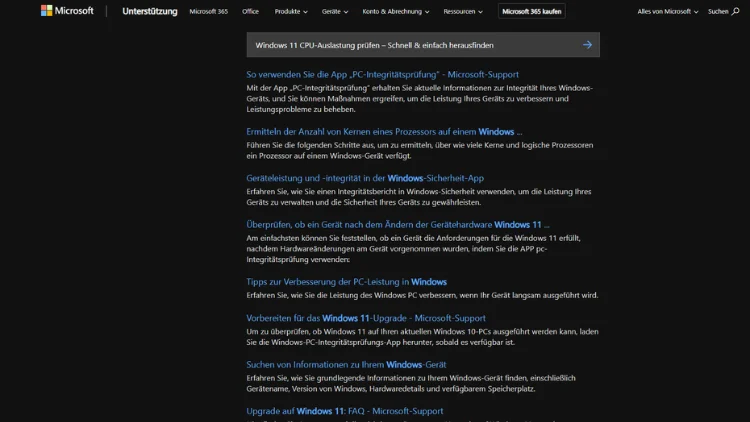Submit search with the blue arrow
The width and height of the screenshot is (750, 422).
click(x=587, y=45)
